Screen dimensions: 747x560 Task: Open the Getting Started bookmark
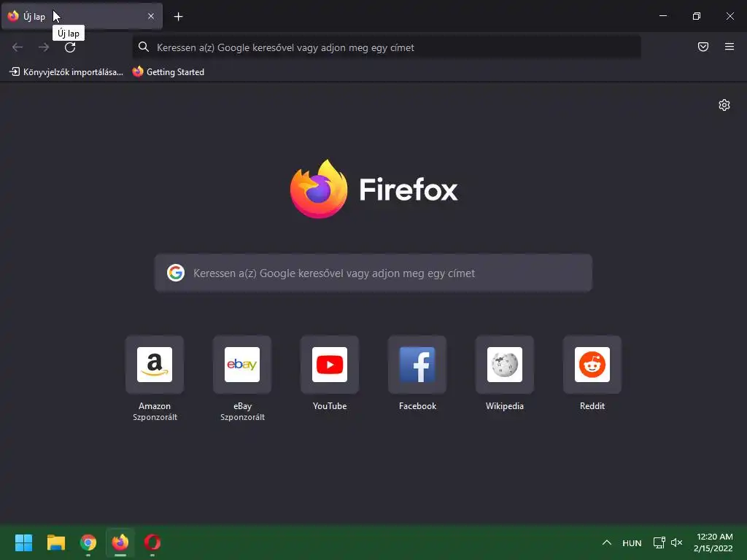tap(169, 72)
